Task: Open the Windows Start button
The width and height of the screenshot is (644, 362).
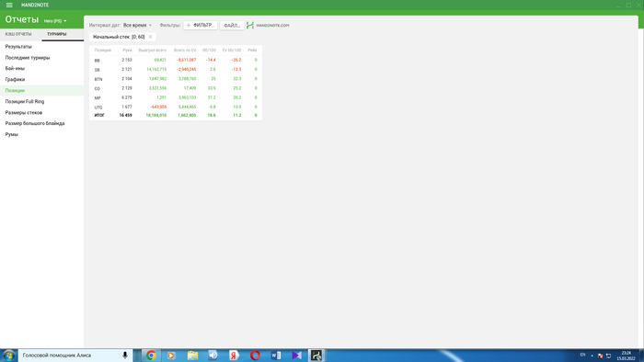Action: 8,356
